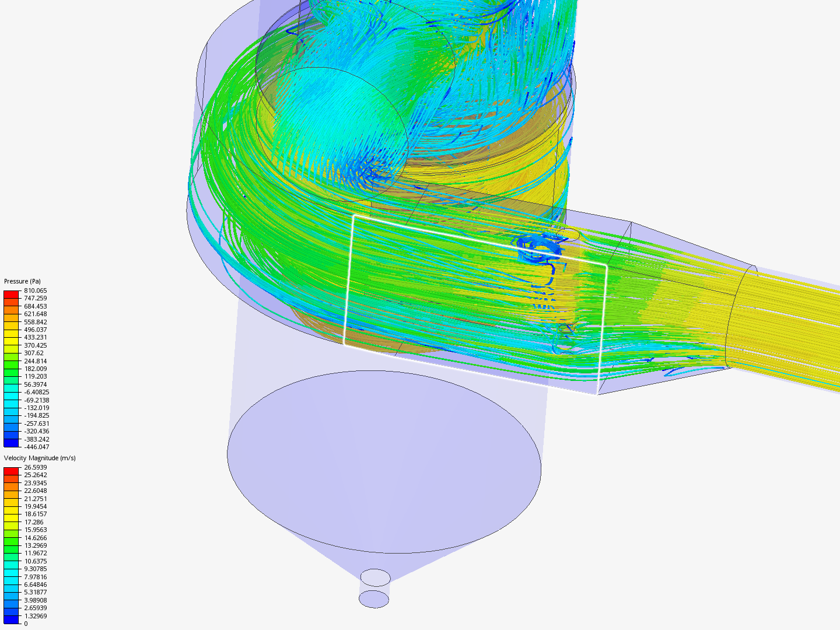840x630 pixels.
Task: Click the 1.32969 velocity legend value
Action: coord(36,616)
